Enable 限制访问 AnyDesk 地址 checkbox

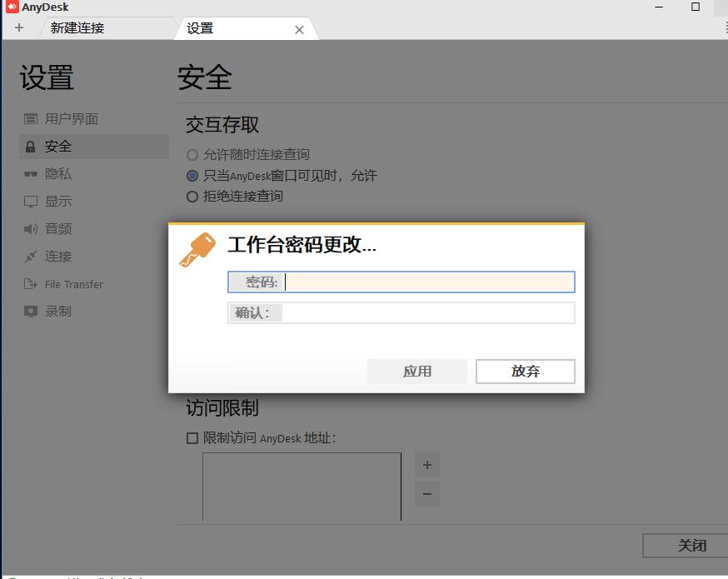(192, 438)
